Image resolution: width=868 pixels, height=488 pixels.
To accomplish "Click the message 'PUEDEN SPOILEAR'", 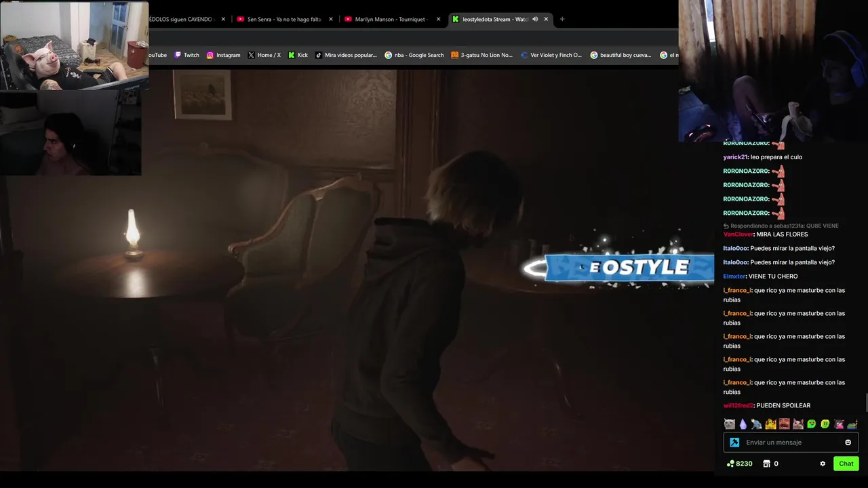I will click(783, 405).
